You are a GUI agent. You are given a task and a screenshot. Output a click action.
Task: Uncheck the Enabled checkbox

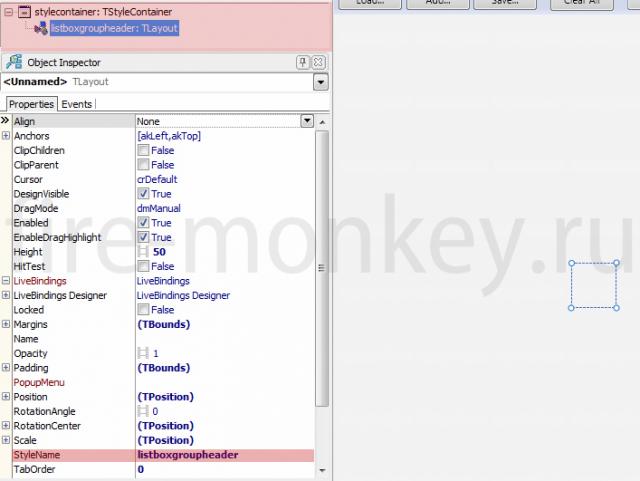click(143, 223)
